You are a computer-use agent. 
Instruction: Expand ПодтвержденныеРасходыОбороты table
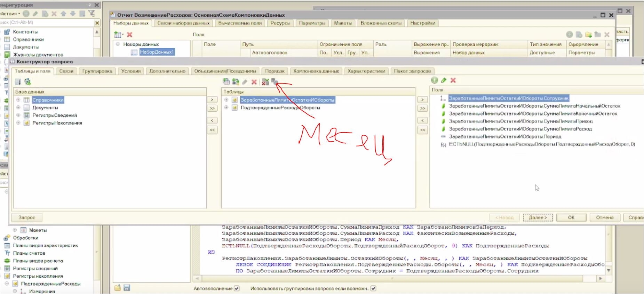(226, 108)
